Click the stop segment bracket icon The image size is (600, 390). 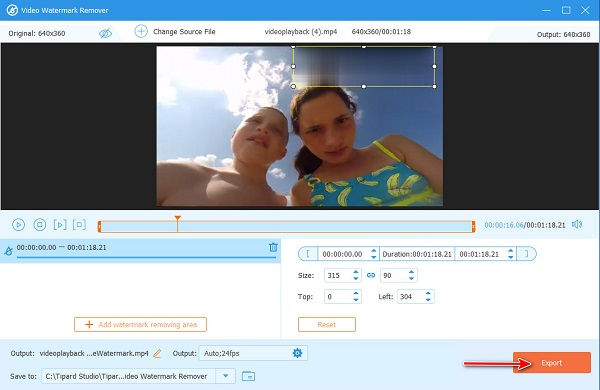click(79, 225)
